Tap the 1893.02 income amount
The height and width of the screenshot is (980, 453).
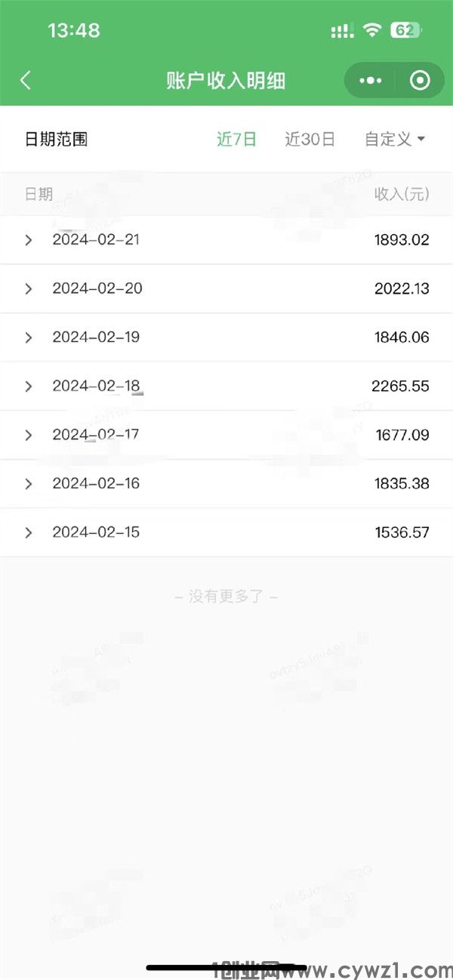coord(402,240)
